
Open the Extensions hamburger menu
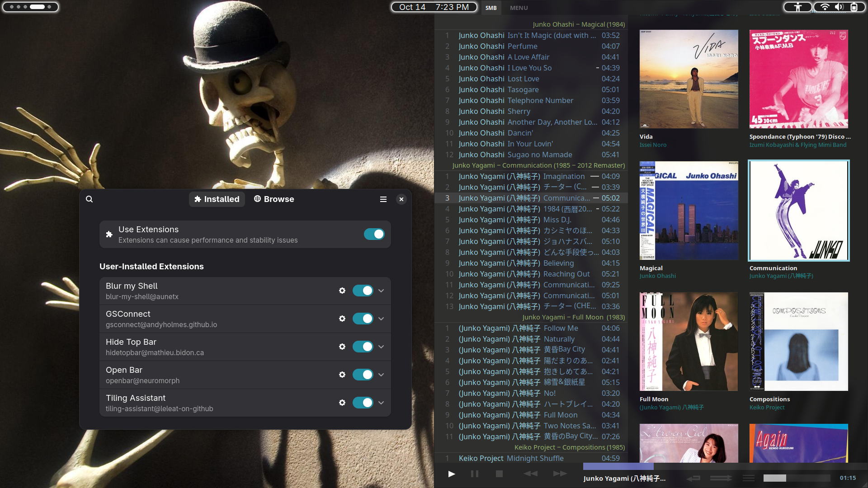click(x=383, y=199)
